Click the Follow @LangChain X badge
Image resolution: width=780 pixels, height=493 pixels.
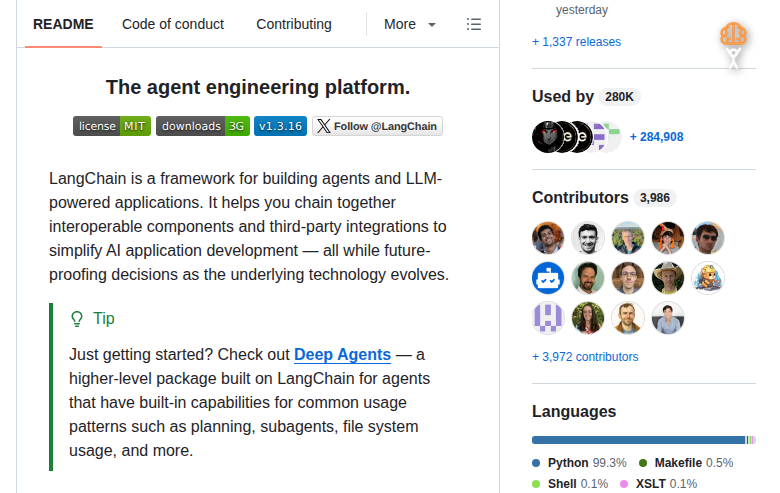click(378, 126)
